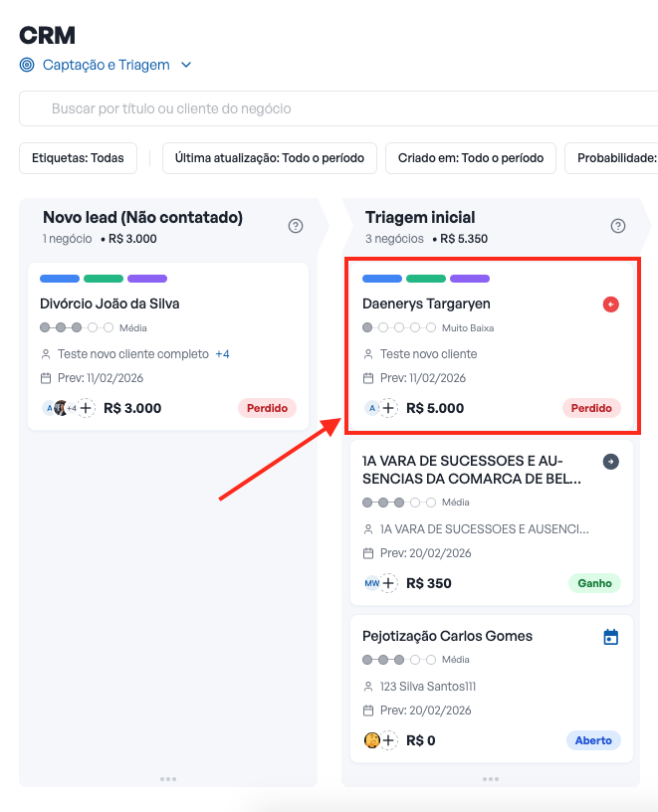Click dark arrow icon on 1A VARA card

(x=611, y=462)
